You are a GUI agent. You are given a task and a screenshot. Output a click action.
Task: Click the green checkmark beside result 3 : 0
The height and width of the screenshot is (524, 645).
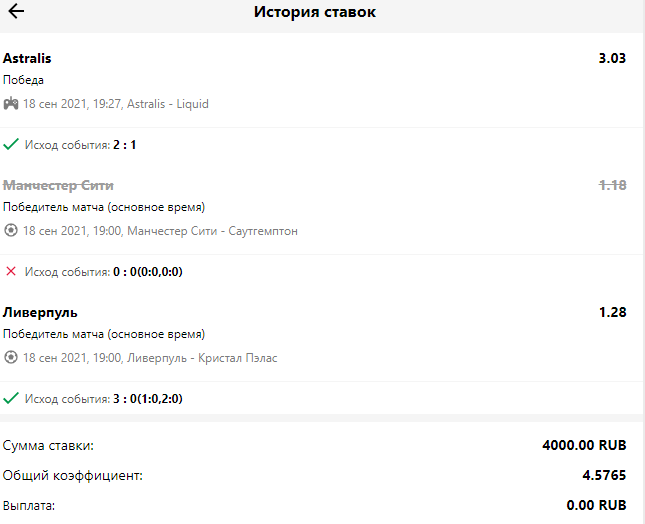click(11, 398)
